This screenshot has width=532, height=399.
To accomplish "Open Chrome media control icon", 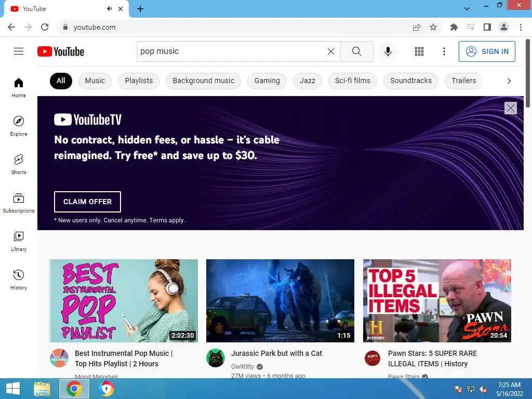I will (470, 27).
